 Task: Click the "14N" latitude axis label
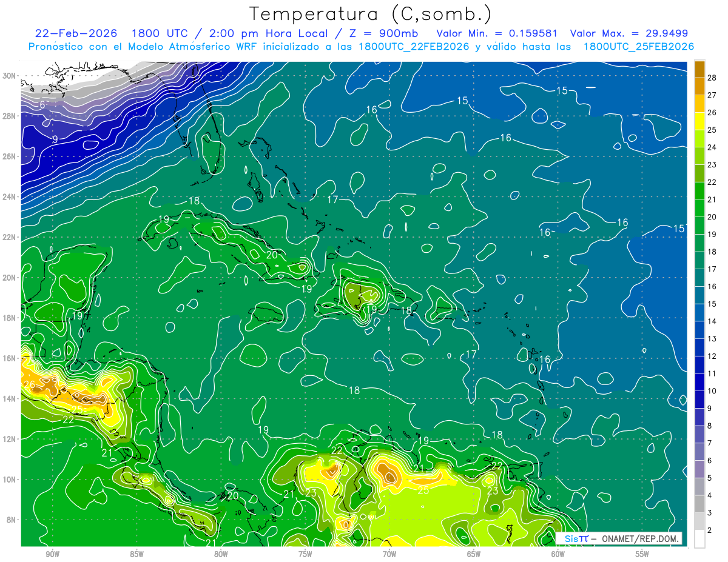pos(9,399)
